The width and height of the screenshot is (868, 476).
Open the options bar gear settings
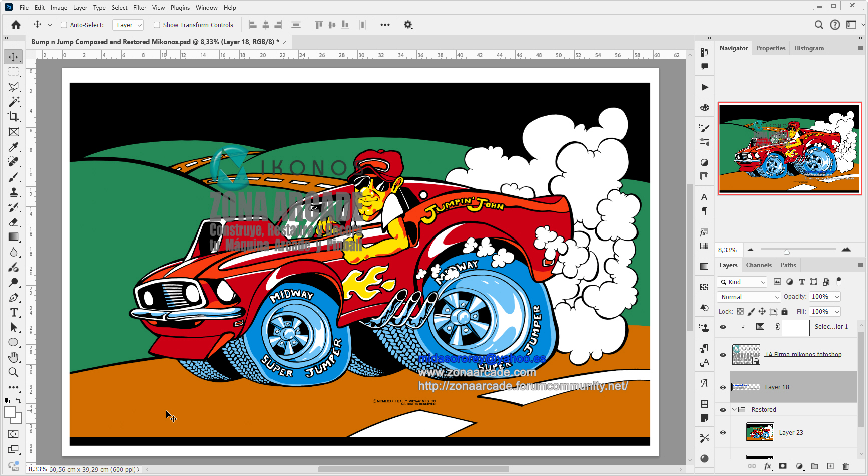[x=408, y=25]
